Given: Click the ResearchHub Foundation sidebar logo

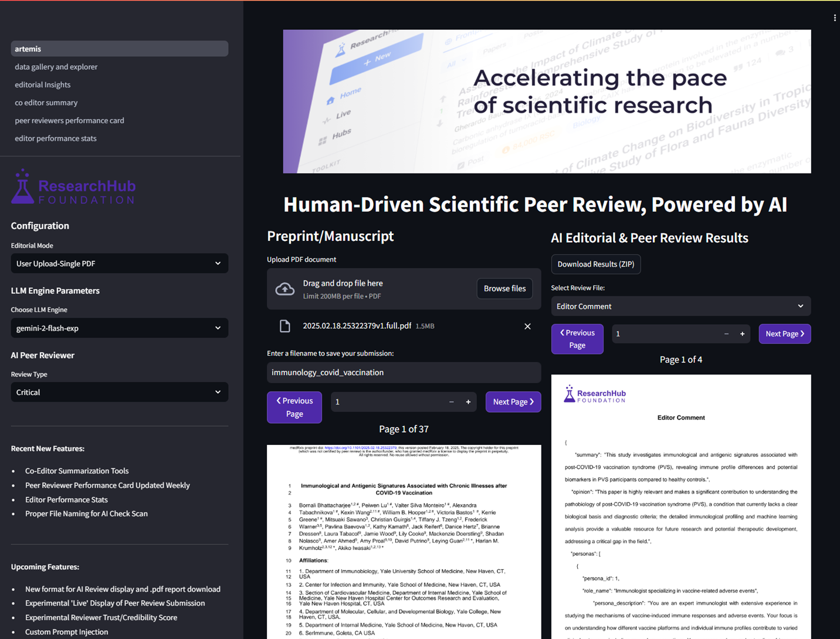Looking at the screenshot, I should tap(73, 188).
